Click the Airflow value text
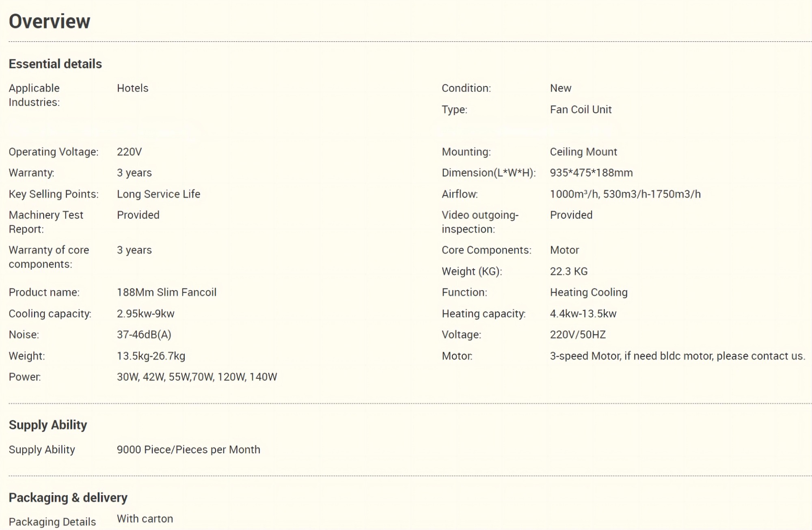812x530 pixels. tap(625, 194)
